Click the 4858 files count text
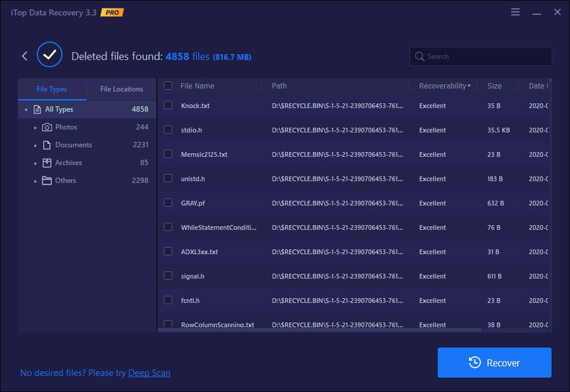570x392 pixels. 188,56
